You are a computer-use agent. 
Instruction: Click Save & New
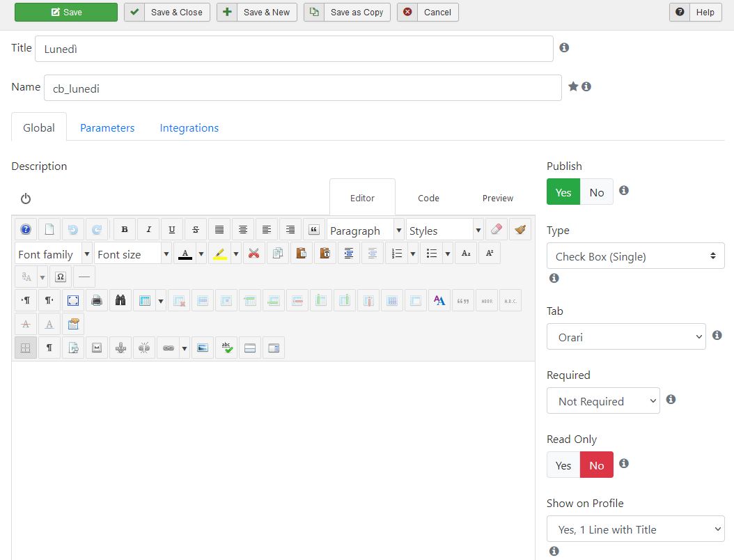pyautogui.click(x=257, y=12)
